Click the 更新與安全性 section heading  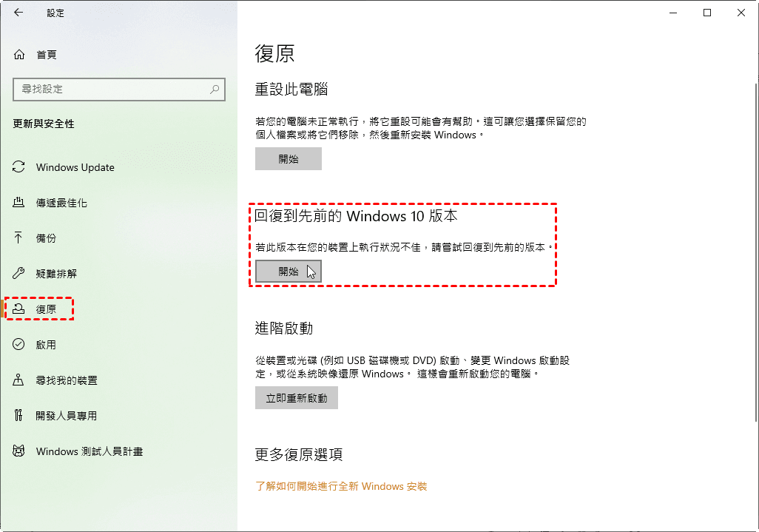44,124
